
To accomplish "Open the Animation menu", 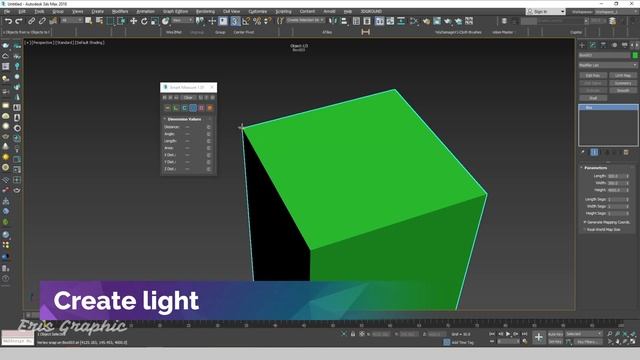I will [x=145, y=11].
